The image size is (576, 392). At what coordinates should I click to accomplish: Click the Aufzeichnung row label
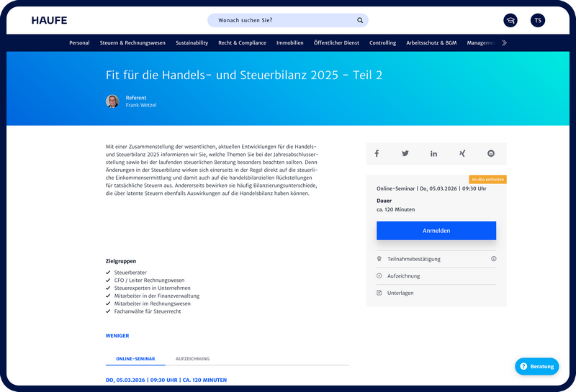403,275
